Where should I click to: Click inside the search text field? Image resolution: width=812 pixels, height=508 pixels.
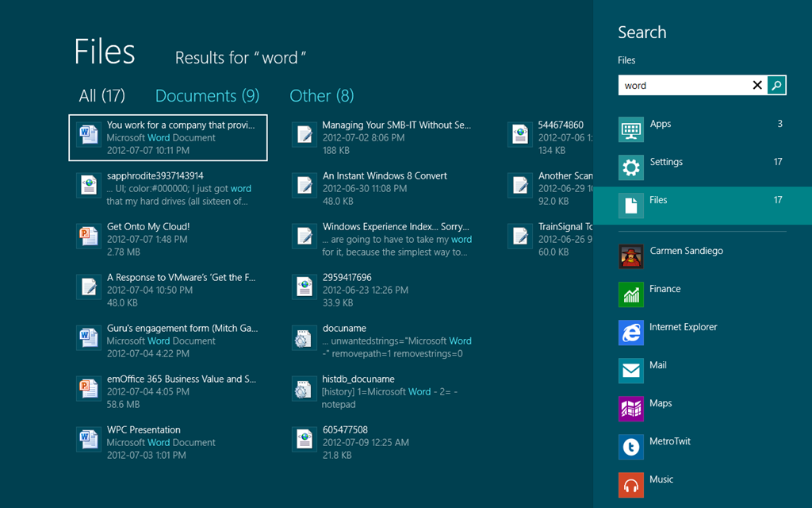(x=682, y=85)
